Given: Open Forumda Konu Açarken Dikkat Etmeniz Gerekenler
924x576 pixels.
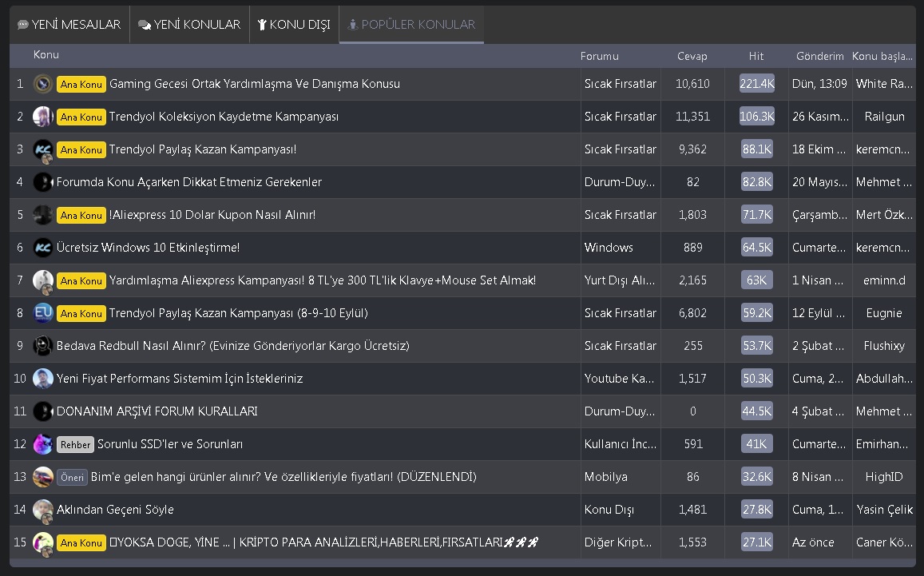Looking at the screenshot, I should click(x=188, y=182).
